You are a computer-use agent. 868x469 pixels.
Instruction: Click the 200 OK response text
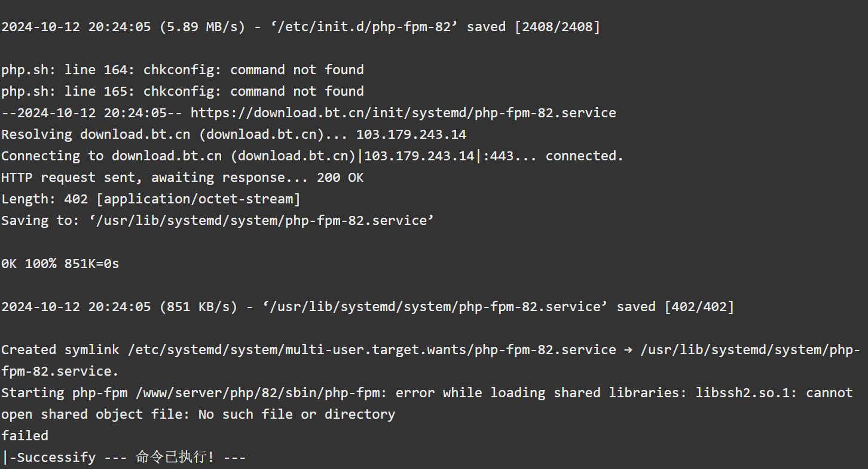tap(340, 177)
